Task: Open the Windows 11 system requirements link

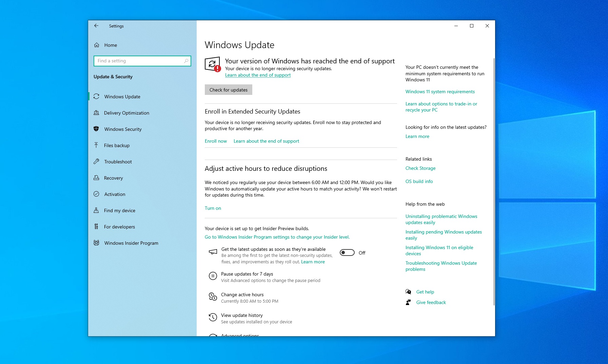Action: (440, 92)
